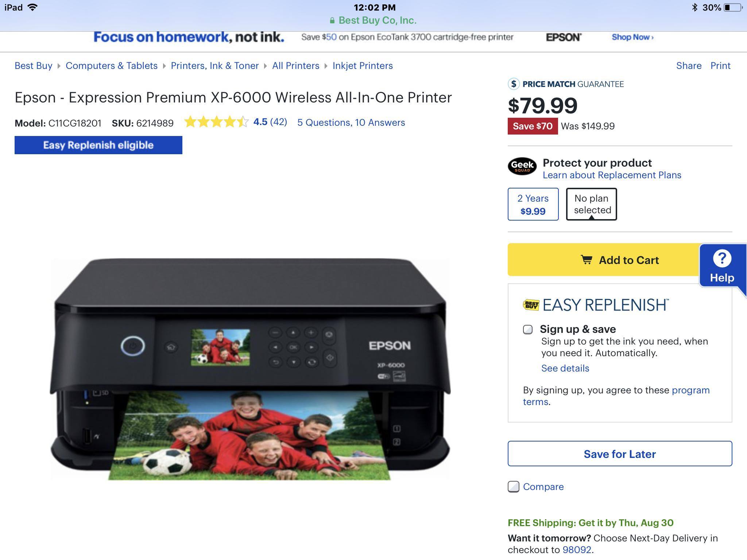Click the Save for Later button
This screenshot has width=747, height=560.
pyautogui.click(x=620, y=454)
